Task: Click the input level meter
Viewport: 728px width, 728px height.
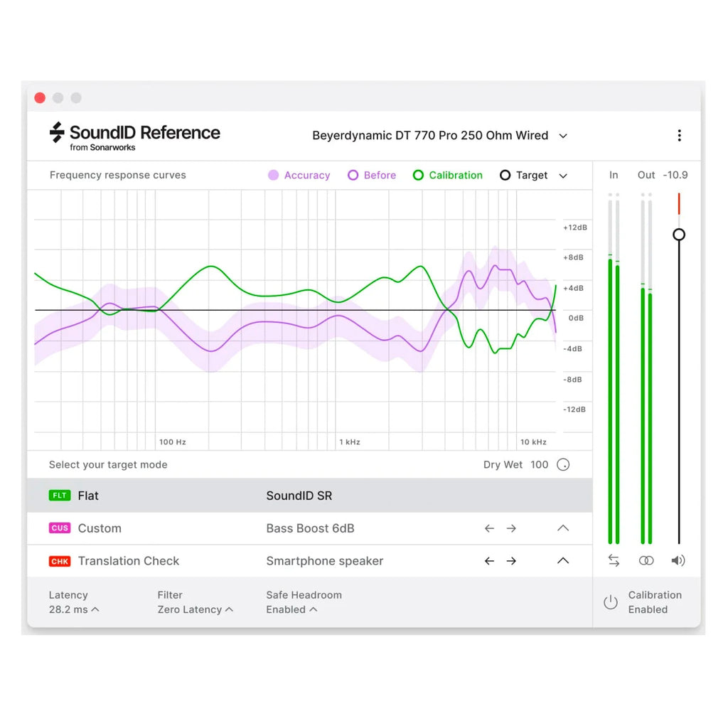Action: click(614, 368)
